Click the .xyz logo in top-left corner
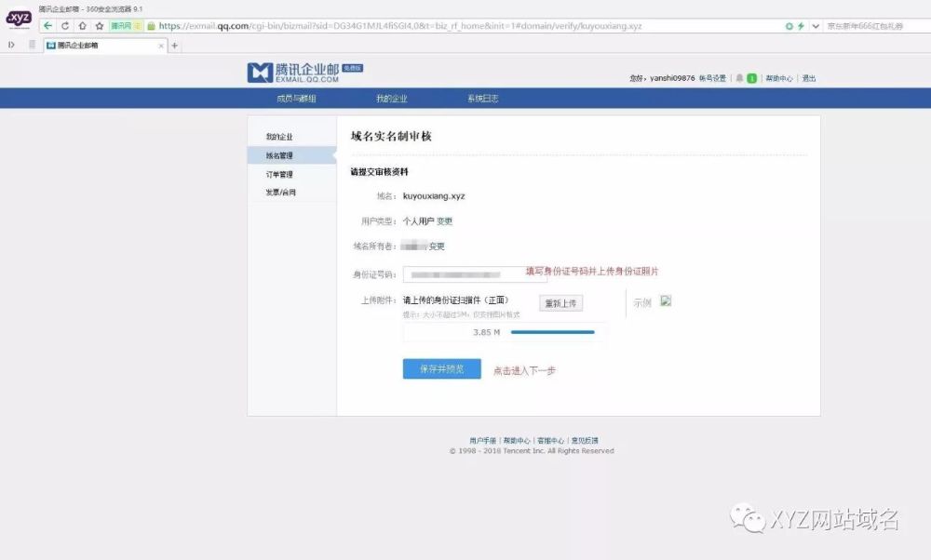The width and height of the screenshot is (931, 560). pyautogui.click(x=19, y=19)
